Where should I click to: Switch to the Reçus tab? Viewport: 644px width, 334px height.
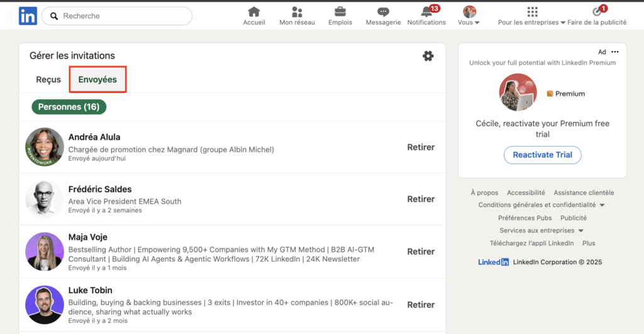pyautogui.click(x=48, y=80)
